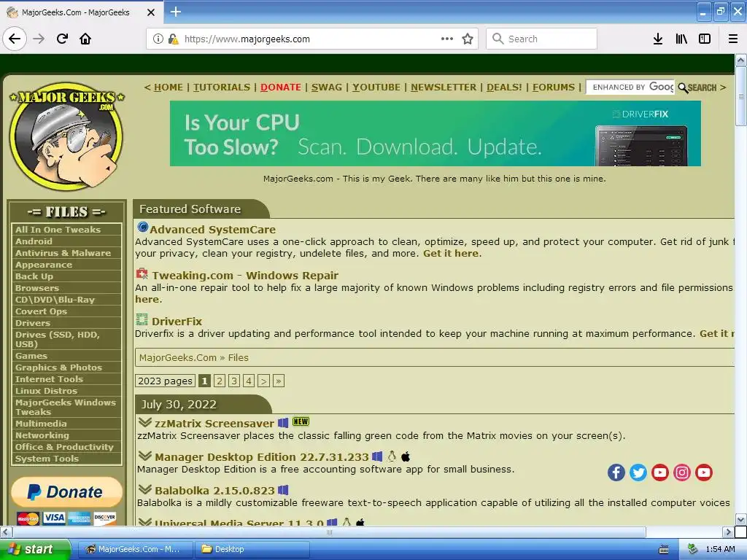Viewport: 747px width, 560px height.
Task: Open the Windows start button
Action: coord(35,549)
